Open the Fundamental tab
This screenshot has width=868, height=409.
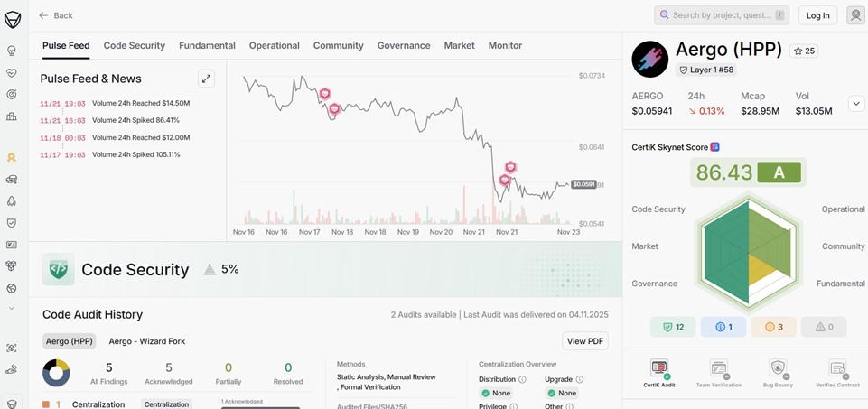point(207,45)
